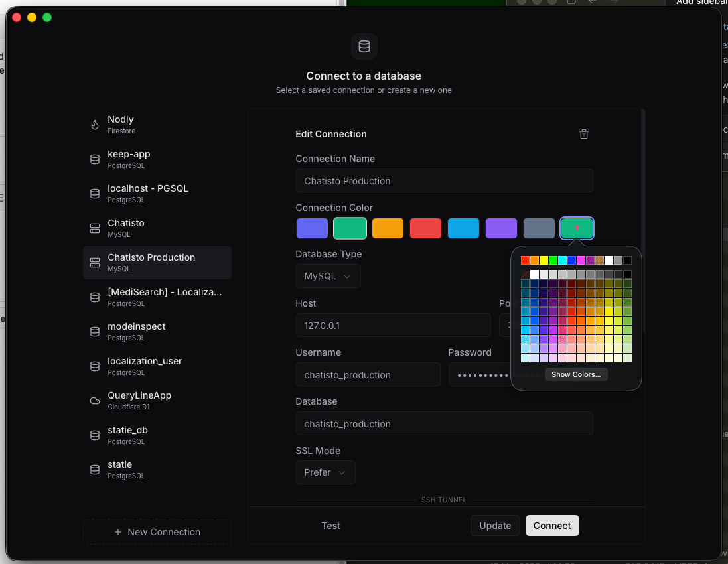Choose the no-color slash swatch
Image resolution: width=728 pixels, height=564 pixels.
pyautogui.click(x=525, y=274)
